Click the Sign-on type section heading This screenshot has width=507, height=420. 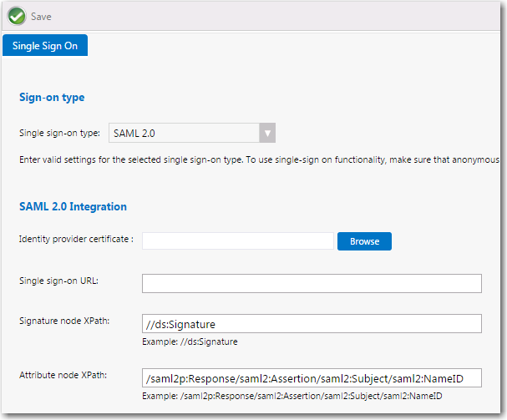[x=52, y=98]
